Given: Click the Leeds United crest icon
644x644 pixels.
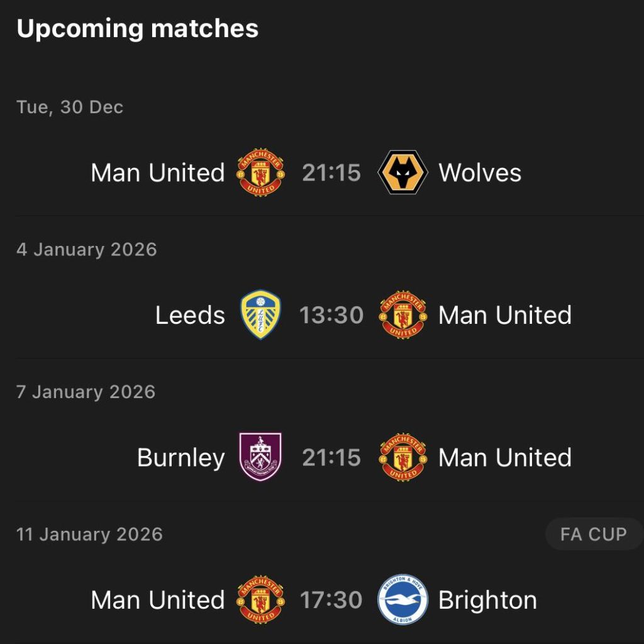Looking at the screenshot, I should (260, 315).
